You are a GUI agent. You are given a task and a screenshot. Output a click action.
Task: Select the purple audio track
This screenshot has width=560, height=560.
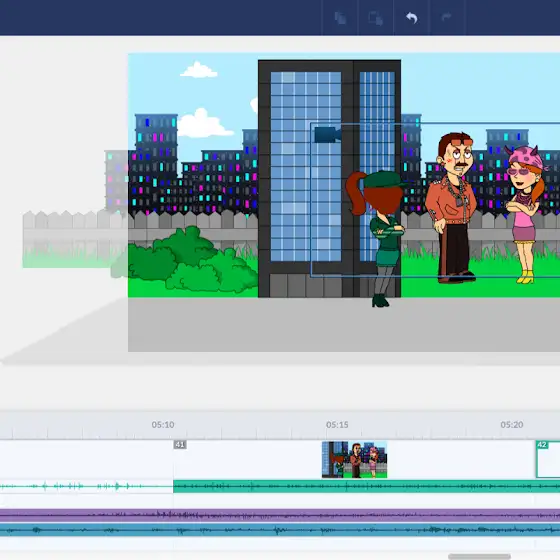click(x=280, y=515)
